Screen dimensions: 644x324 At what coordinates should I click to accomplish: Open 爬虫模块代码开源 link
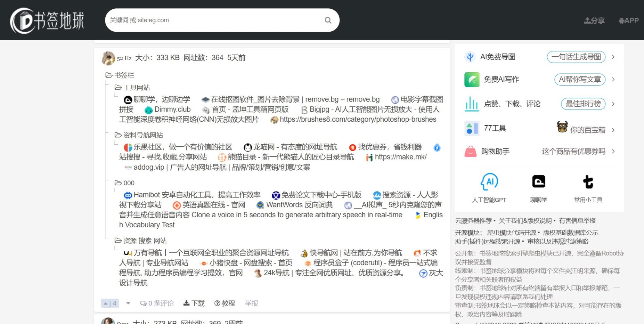tap(512, 233)
